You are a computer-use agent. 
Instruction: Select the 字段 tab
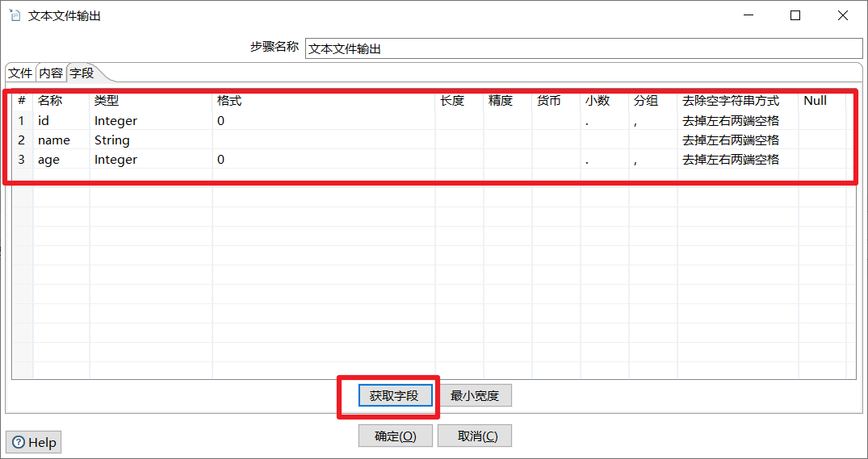pyautogui.click(x=82, y=73)
